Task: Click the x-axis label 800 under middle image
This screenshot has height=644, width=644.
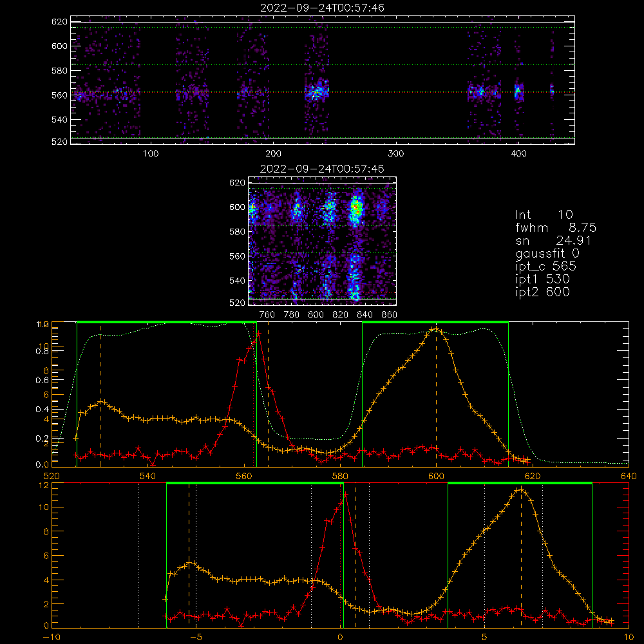Action: tap(316, 315)
